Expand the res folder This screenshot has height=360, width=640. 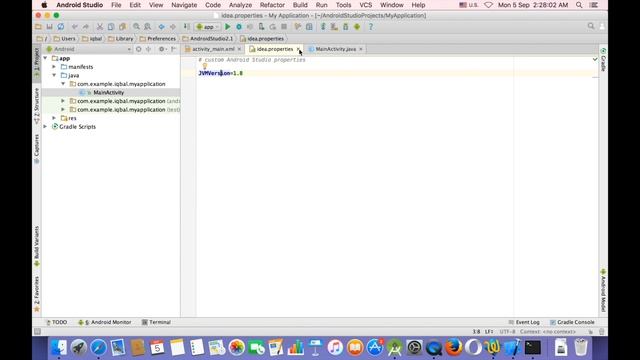[x=54, y=118]
